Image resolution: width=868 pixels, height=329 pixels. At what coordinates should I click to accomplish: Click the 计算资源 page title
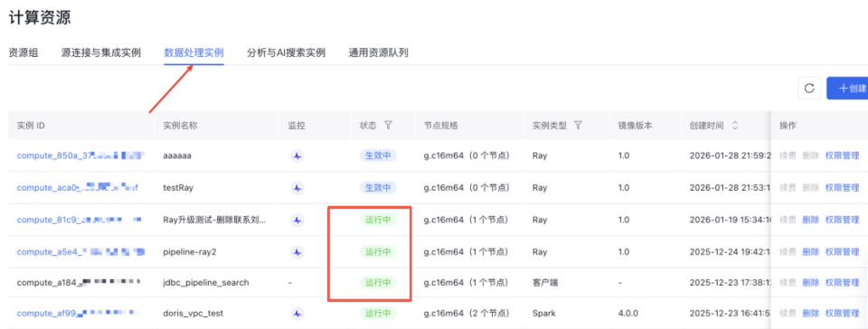pos(39,17)
